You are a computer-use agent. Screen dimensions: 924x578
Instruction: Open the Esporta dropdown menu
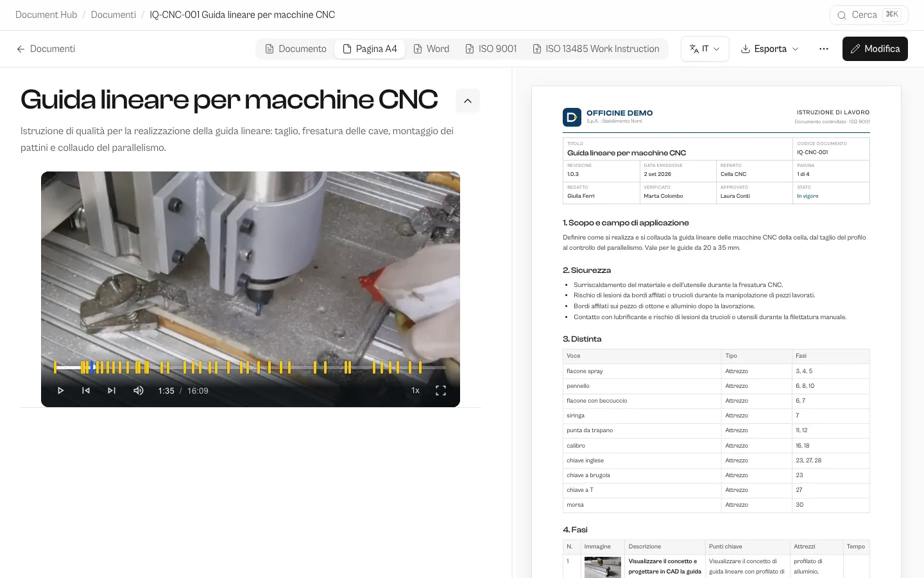pyautogui.click(x=770, y=49)
